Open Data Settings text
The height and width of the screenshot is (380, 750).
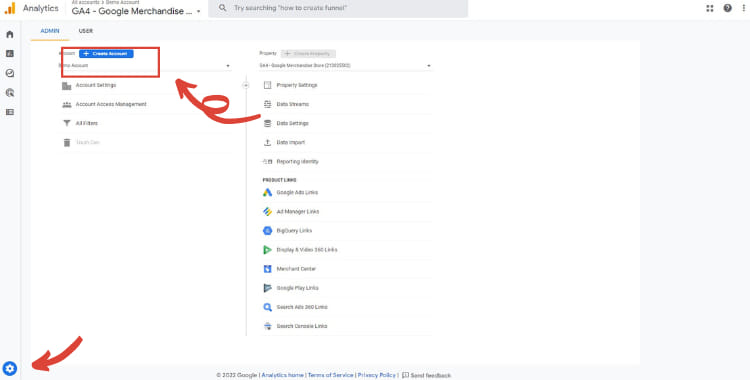(292, 123)
